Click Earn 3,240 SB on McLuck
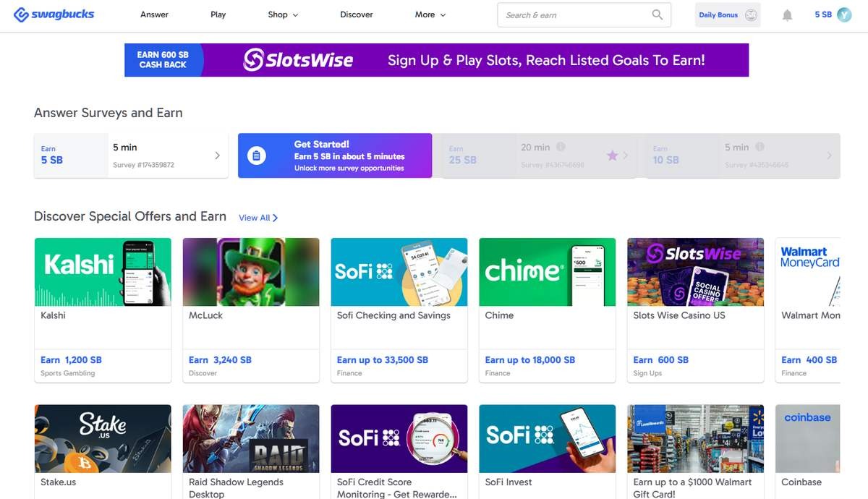 pos(220,360)
